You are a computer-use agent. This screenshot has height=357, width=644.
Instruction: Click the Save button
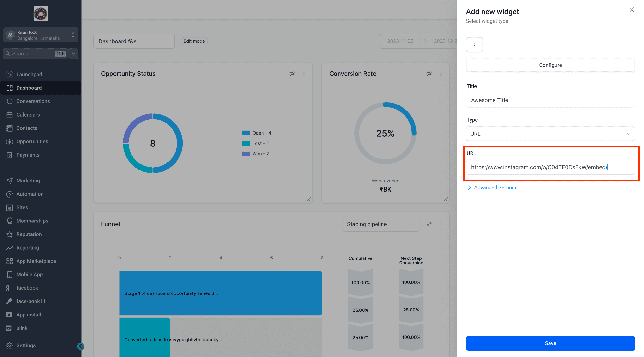click(x=550, y=343)
